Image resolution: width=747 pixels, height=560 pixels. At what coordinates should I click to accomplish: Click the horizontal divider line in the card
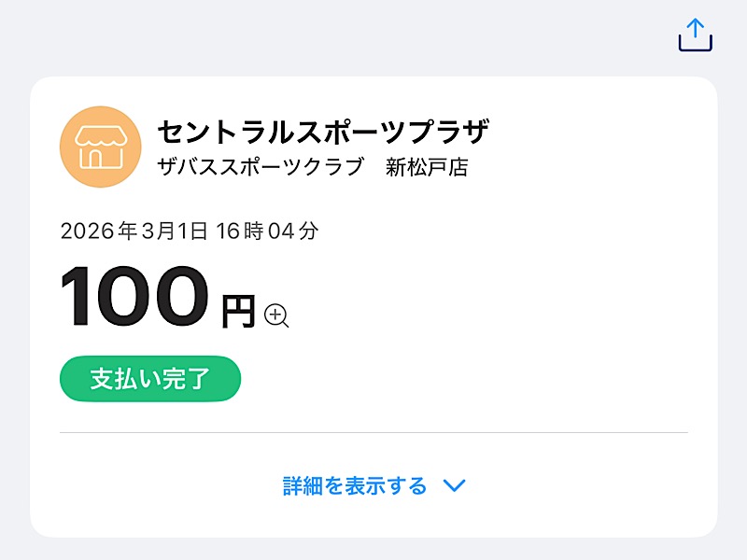tap(373, 433)
